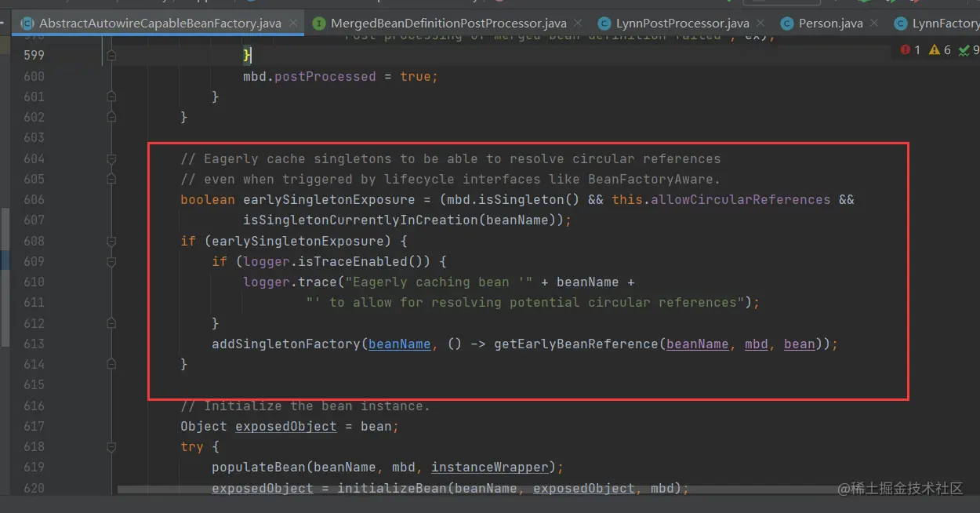Click line number 606 in gutter
Screen dimensions: 980x513
click(x=34, y=199)
